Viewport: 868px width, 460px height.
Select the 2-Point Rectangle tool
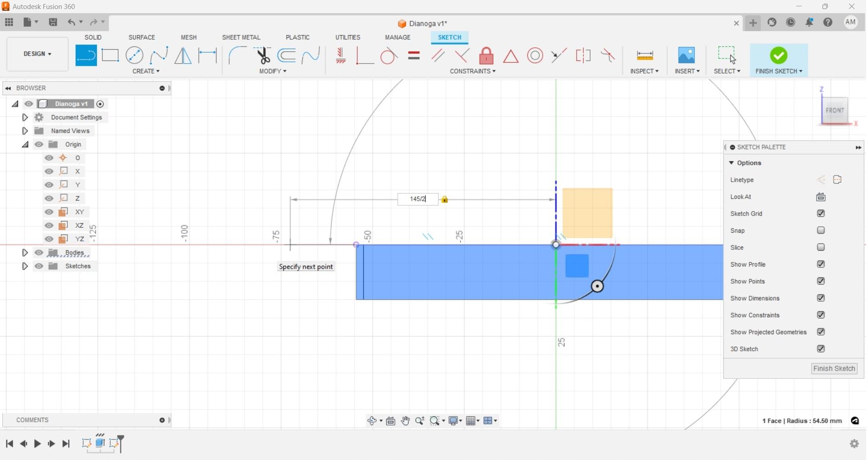tap(110, 55)
